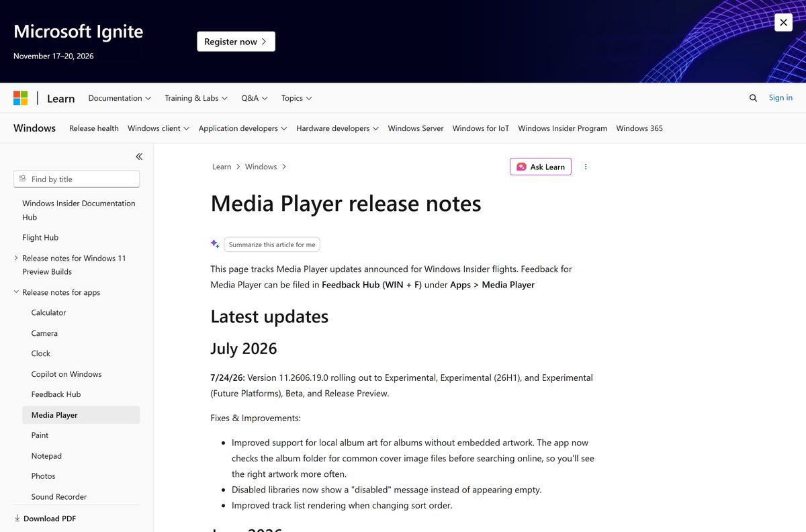
Task: Open the Topics dropdown menu
Action: pyautogui.click(x=296, y=98)
